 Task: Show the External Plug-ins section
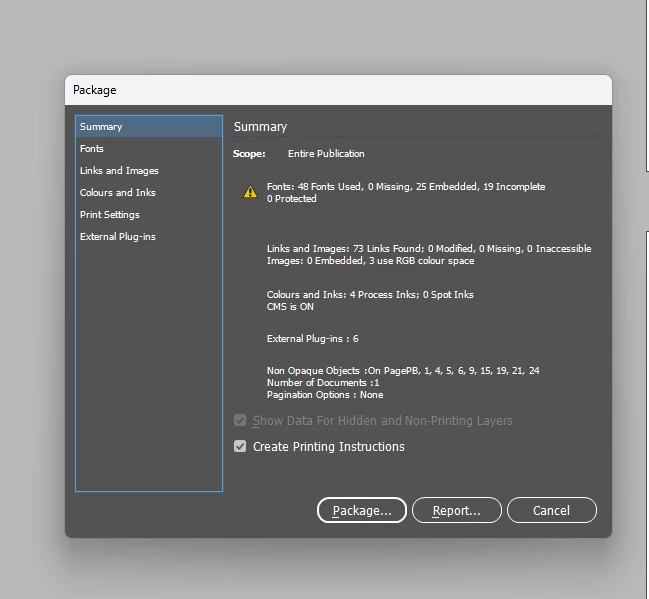[149, 236]
